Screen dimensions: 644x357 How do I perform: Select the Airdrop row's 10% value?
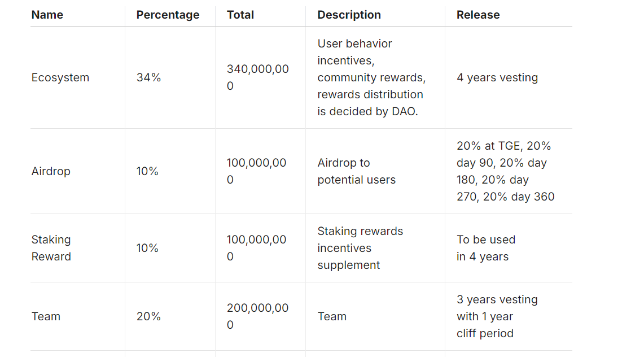[x=147, y=172]
